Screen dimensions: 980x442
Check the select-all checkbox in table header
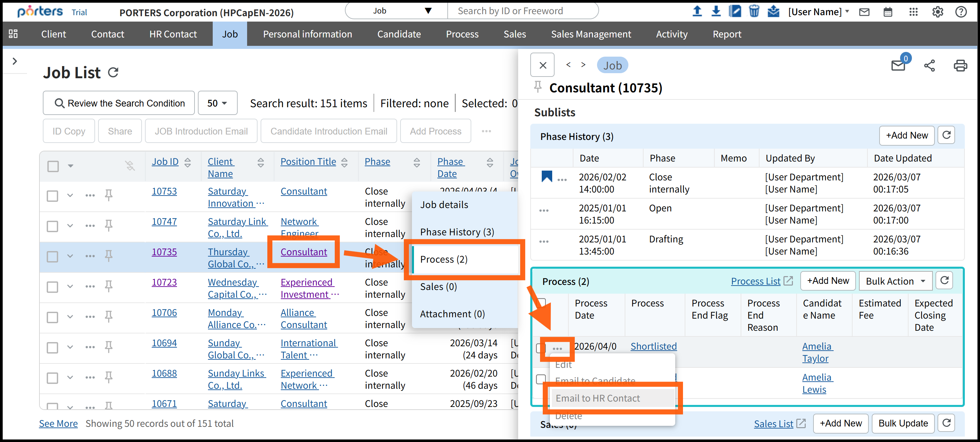[53, 166]
